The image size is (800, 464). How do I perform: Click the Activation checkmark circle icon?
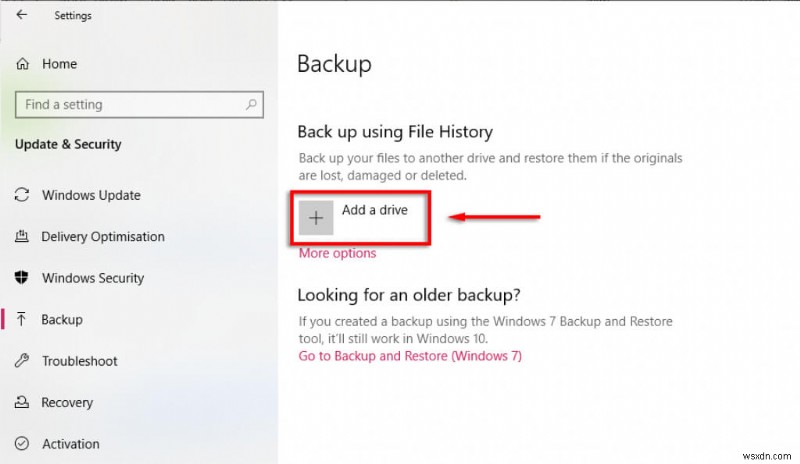pos(22,444)
